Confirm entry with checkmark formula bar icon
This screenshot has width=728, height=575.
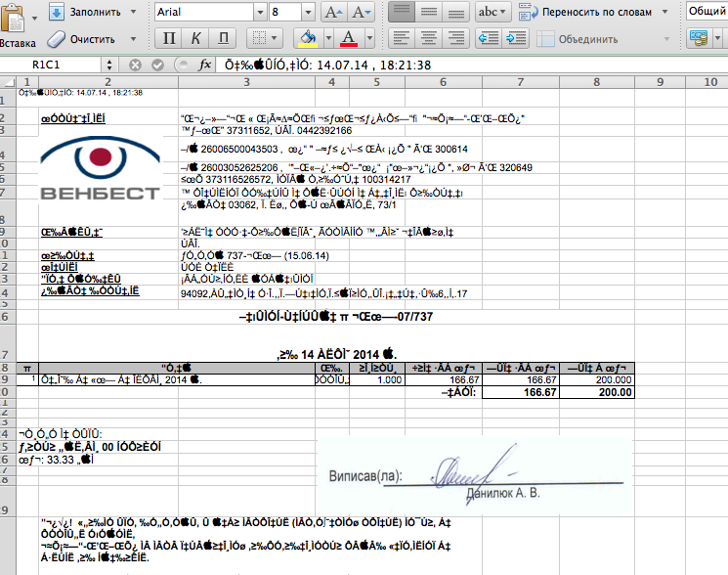[x=158, y=65]
